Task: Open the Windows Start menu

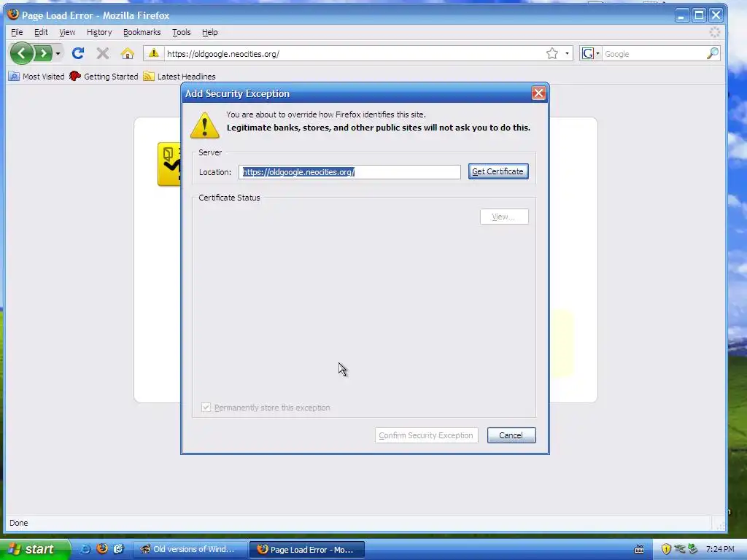Action: pyautogui.click(x=35, y=549)
